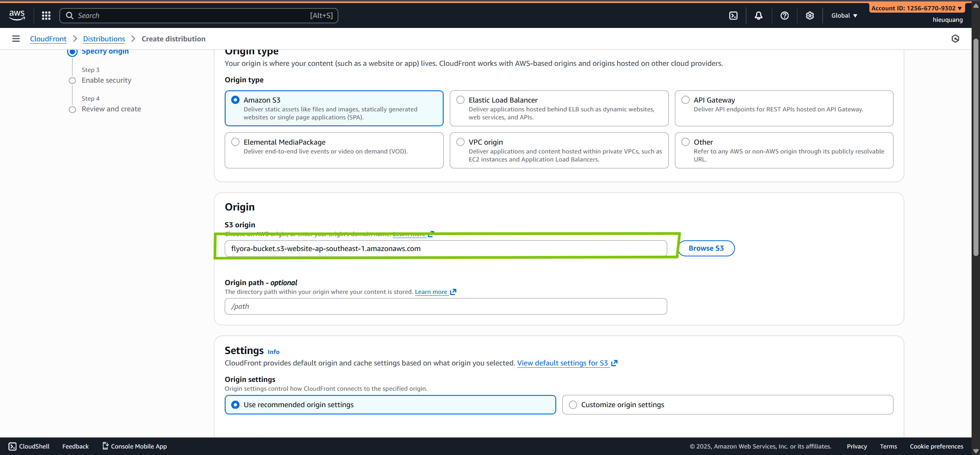Open the Info link next to Settings
Image resolution: width=980 pixels, height=455 pixels.
(x=273, y=352)
